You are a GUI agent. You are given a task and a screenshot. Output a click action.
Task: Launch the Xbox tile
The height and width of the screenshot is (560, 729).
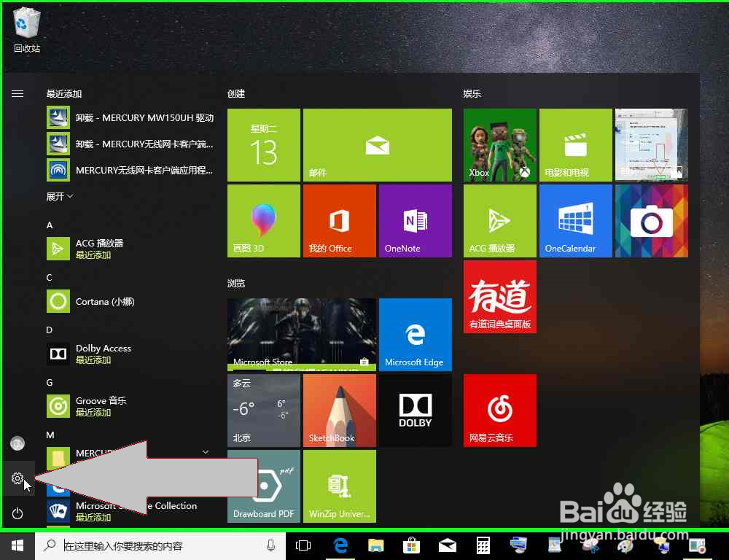click(500, 145)
